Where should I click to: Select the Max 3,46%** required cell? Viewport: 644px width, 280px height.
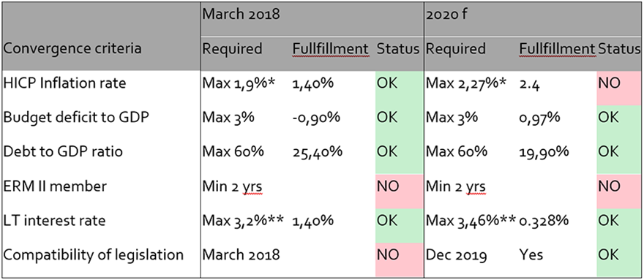471,221
